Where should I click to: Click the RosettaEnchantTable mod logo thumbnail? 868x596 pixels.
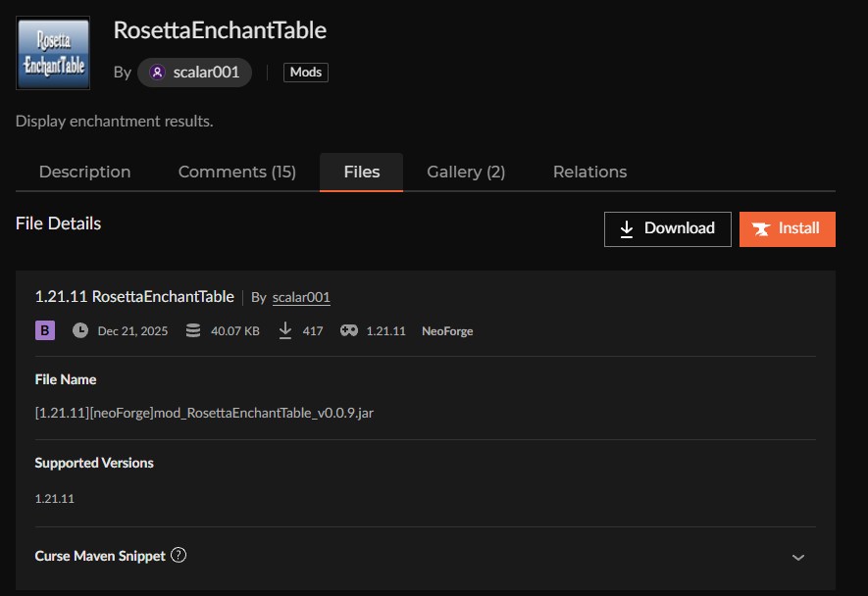tap(53, 53)
